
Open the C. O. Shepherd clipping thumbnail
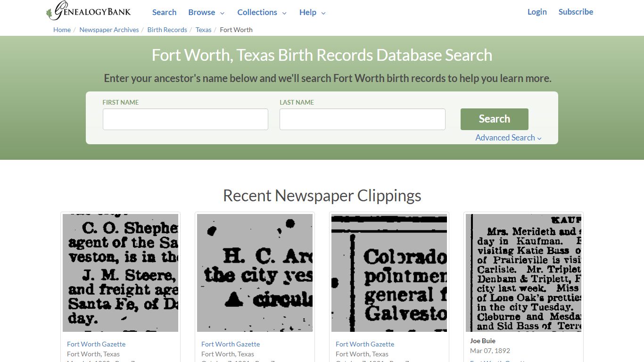[120, 273]
